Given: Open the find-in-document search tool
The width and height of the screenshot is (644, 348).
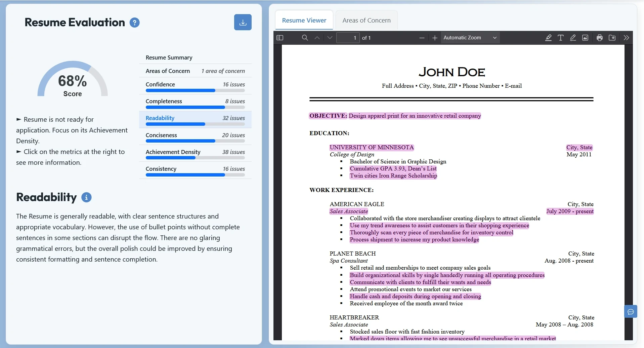Looking at the screenshot, I should pos(305,38).
